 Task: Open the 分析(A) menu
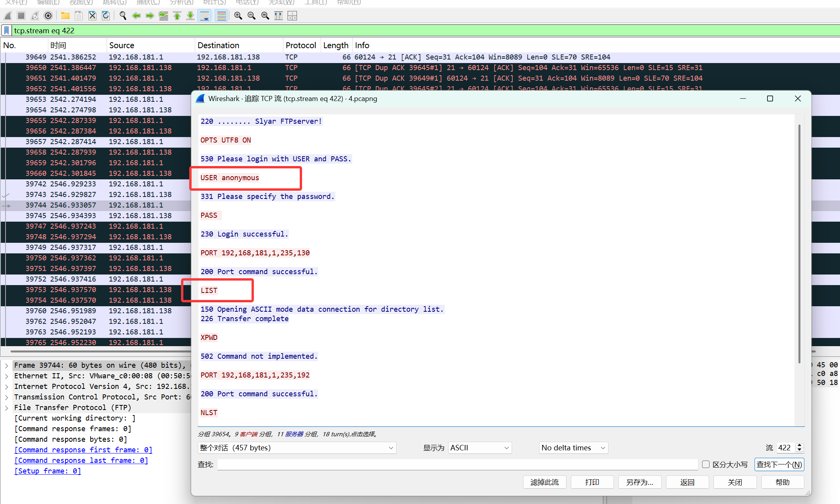tap(181, 2)
